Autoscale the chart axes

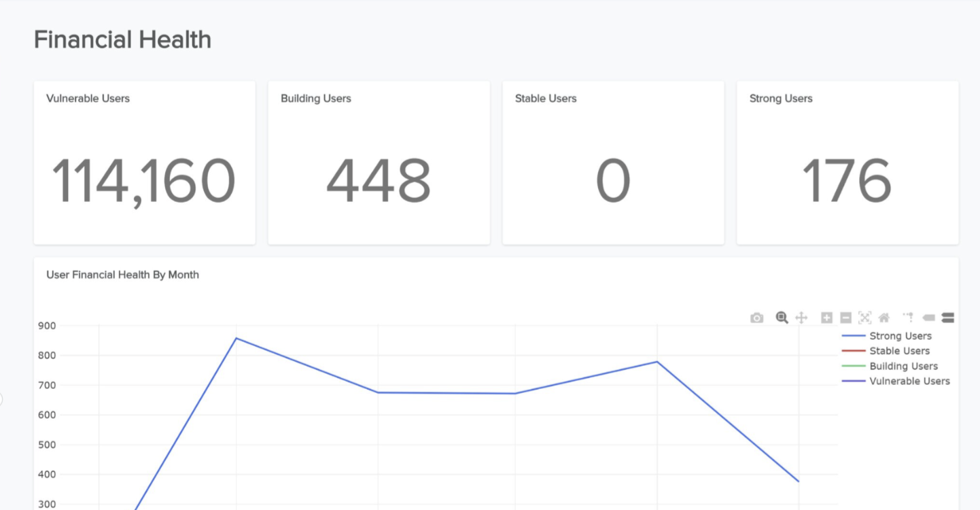[864, 317]
